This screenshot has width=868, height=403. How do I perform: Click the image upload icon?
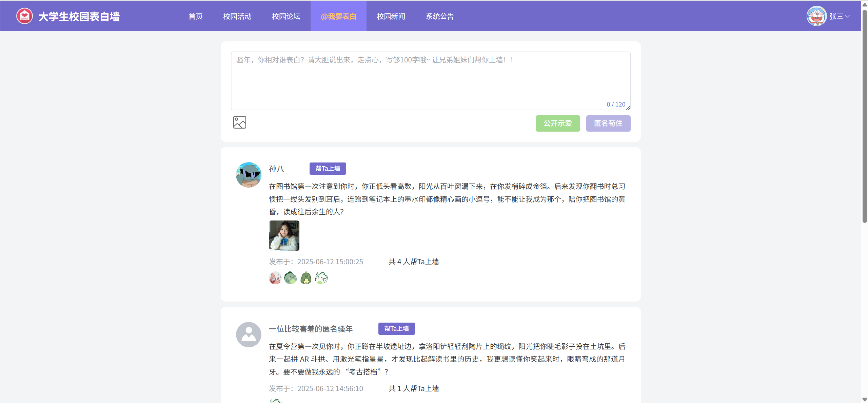[x=239, y=122]
